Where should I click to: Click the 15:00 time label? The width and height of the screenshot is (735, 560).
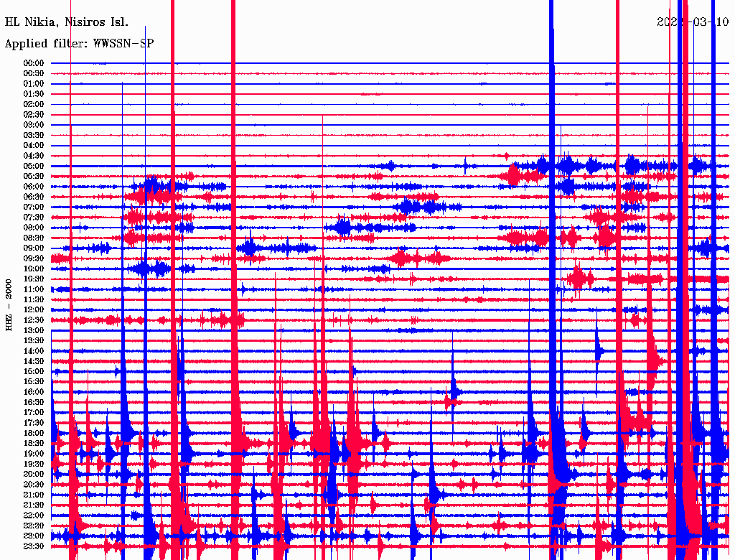click(33, 371)
